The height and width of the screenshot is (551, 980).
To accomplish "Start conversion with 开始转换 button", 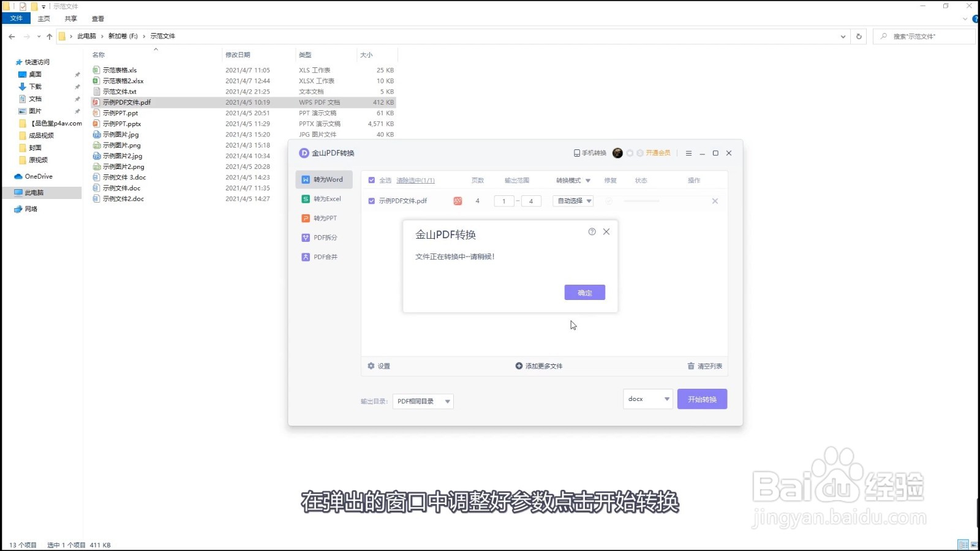I will [x=702, y=399].
